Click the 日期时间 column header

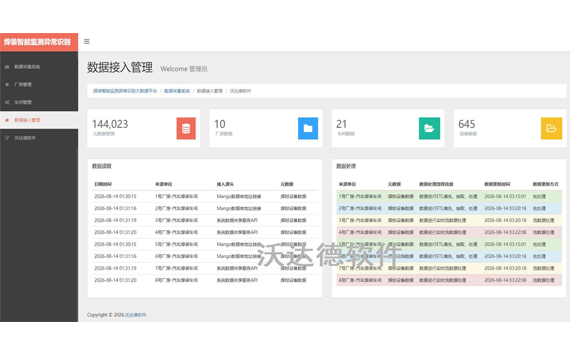[103, 184]
